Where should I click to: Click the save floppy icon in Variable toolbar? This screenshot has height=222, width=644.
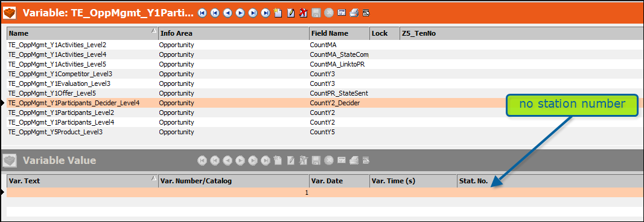click(x=316, y=13)
